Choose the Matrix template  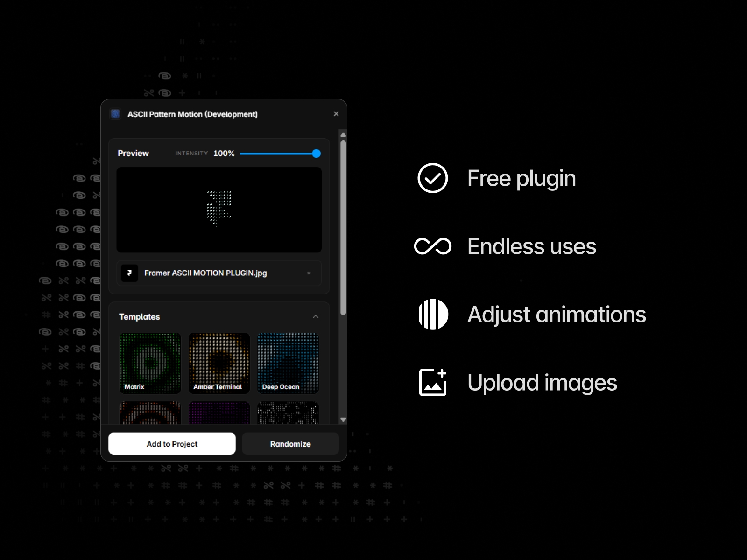150,363
